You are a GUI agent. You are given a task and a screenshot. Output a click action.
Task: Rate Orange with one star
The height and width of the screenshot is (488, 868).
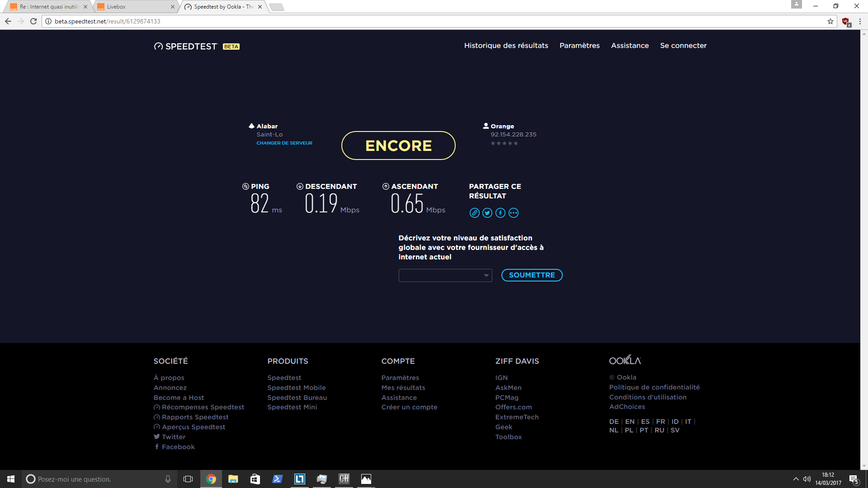click(x=493, y=143)
